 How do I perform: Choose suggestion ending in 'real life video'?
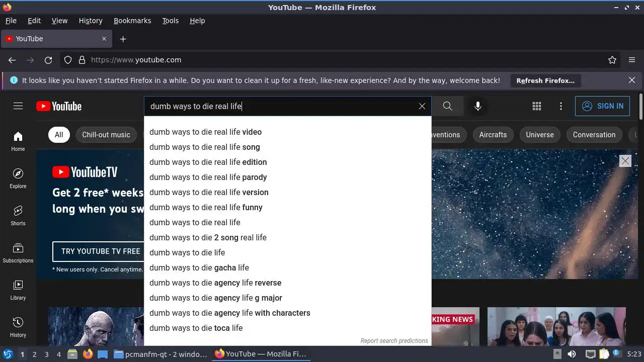tap(288, 132)
